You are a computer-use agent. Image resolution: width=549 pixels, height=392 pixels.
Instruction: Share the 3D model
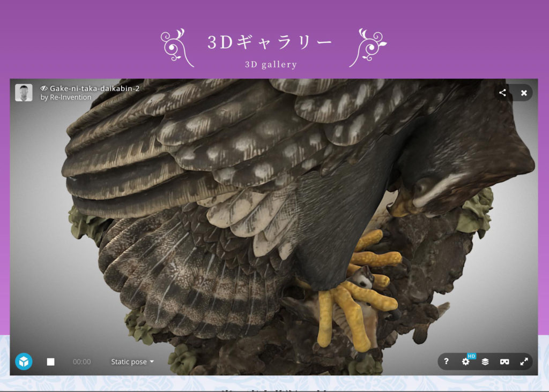tap(502, 93)
